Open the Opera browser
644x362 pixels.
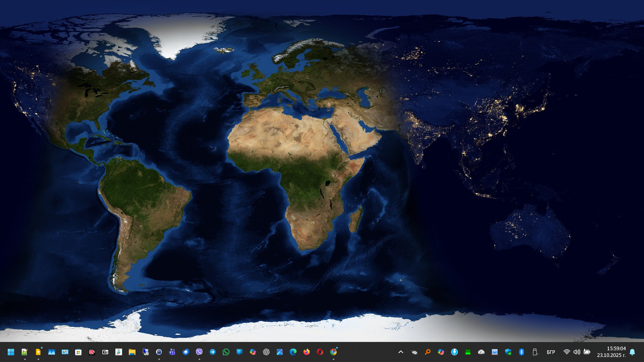click(x=320, y=352)
